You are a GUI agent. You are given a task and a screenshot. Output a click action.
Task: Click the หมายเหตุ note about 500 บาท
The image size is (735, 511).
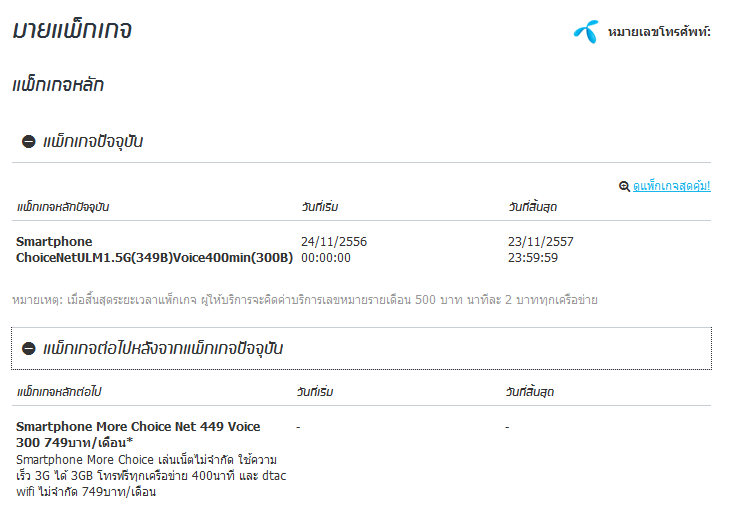pyautogui.click(x=305, y=300)
